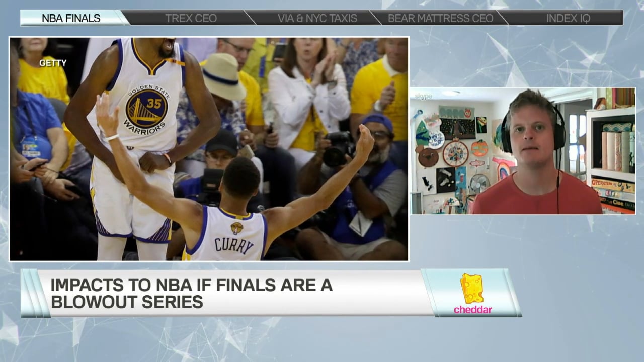644x362 pixels.
Task: Click the skype label on guest video
Action: coord(423,96)
